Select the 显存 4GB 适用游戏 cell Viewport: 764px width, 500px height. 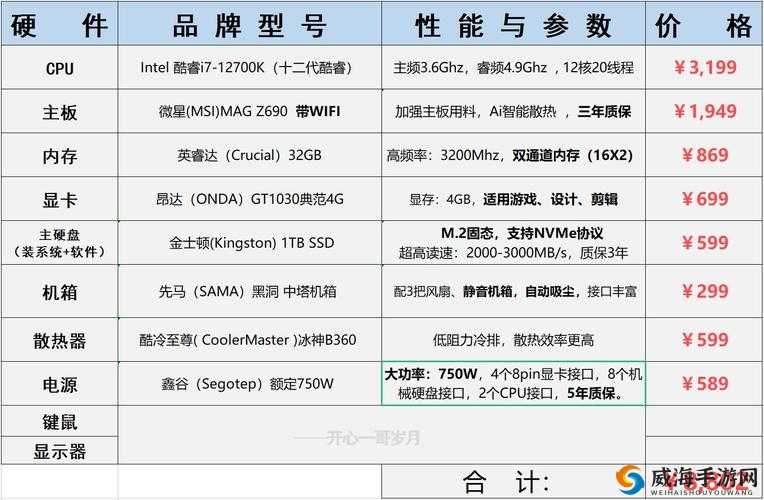click(x=514, y=199)
